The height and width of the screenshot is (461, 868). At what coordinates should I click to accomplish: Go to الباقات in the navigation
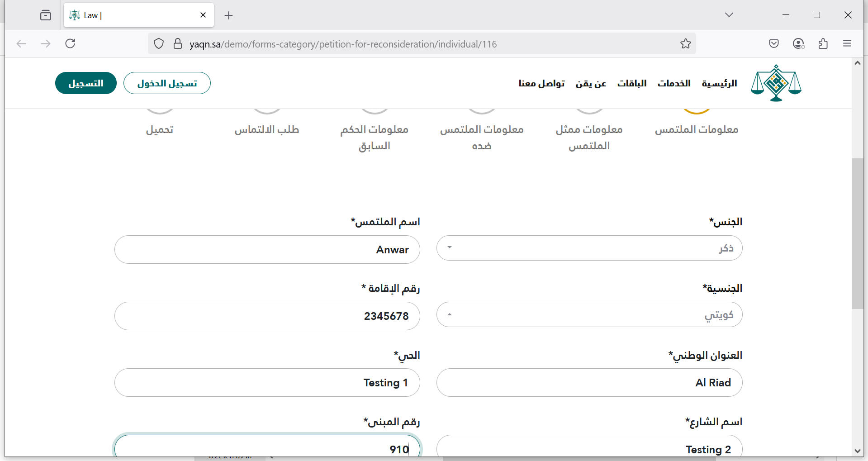tap(631, 83)
